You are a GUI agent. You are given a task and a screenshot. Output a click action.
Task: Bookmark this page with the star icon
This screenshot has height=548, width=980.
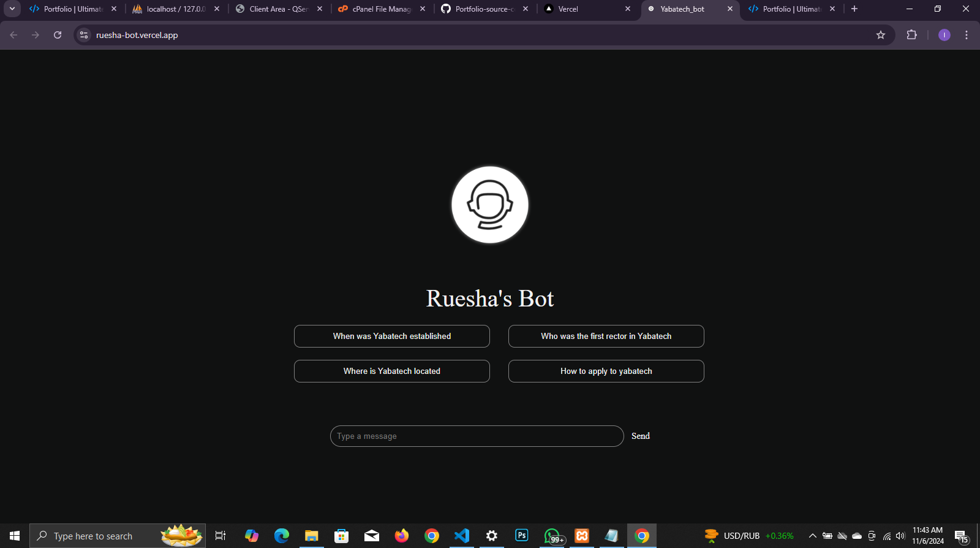click(x=880, y=35)
